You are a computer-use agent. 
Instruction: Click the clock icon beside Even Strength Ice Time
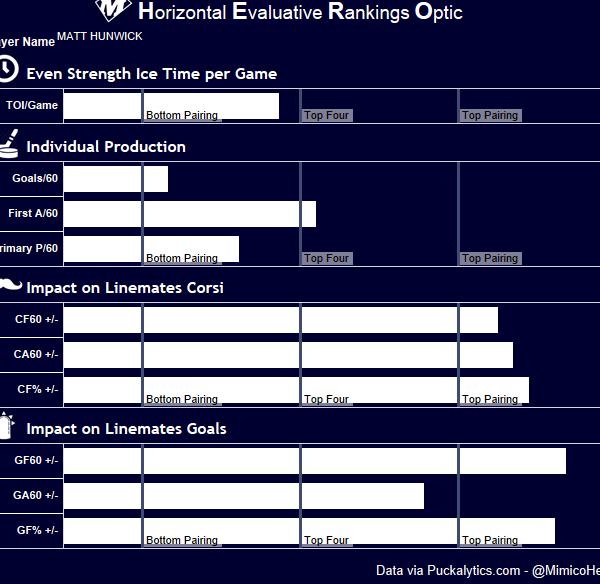[x=8, y=69]
